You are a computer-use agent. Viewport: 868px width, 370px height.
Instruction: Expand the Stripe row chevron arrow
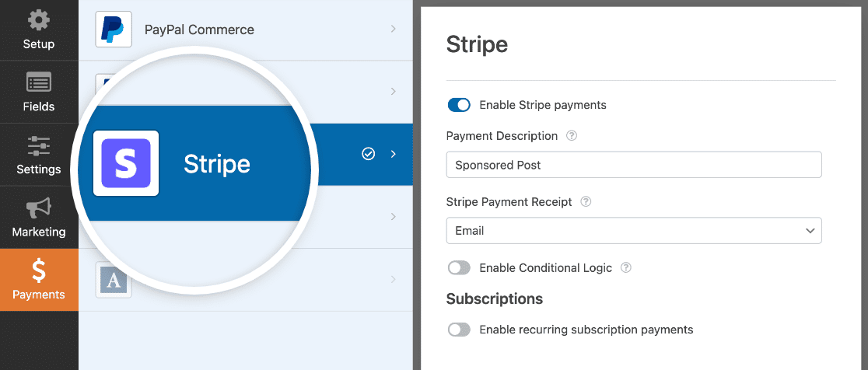tap(393, 155)
